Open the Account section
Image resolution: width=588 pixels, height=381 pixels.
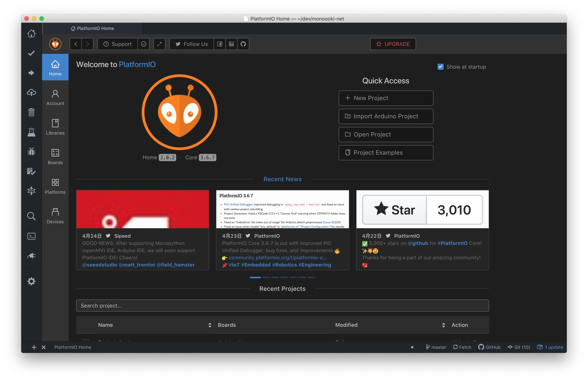click(x=55, y=97)
